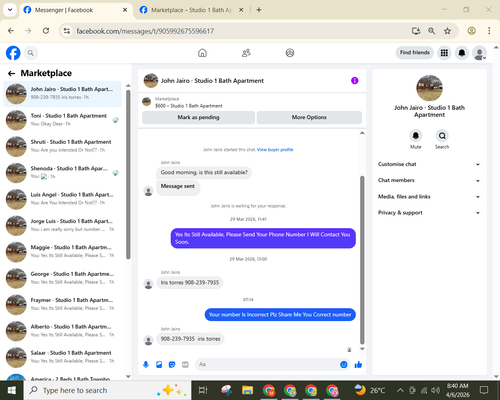Click the More Options button
Image resolution: width=500 pixels, height=400 pixels.
coord(309,117)
